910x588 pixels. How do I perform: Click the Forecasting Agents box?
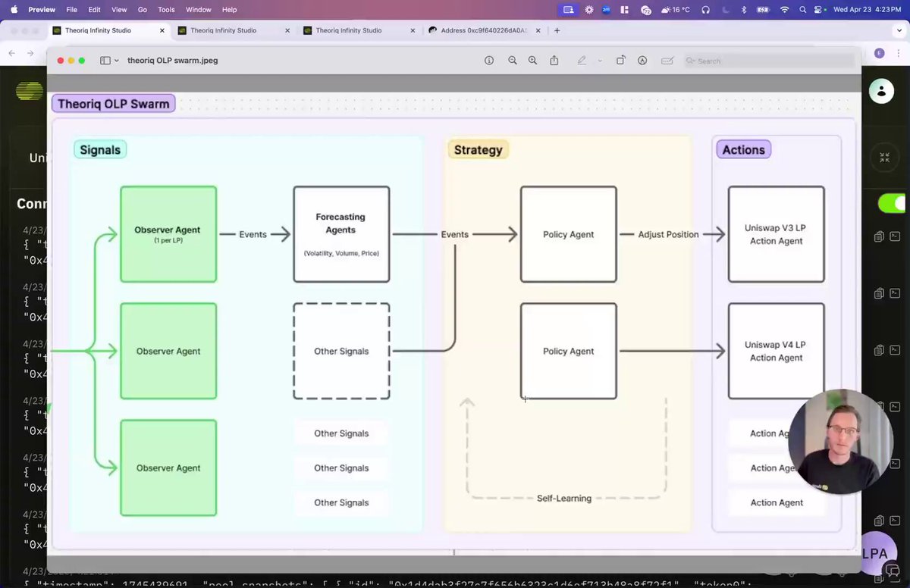[341, 234]
